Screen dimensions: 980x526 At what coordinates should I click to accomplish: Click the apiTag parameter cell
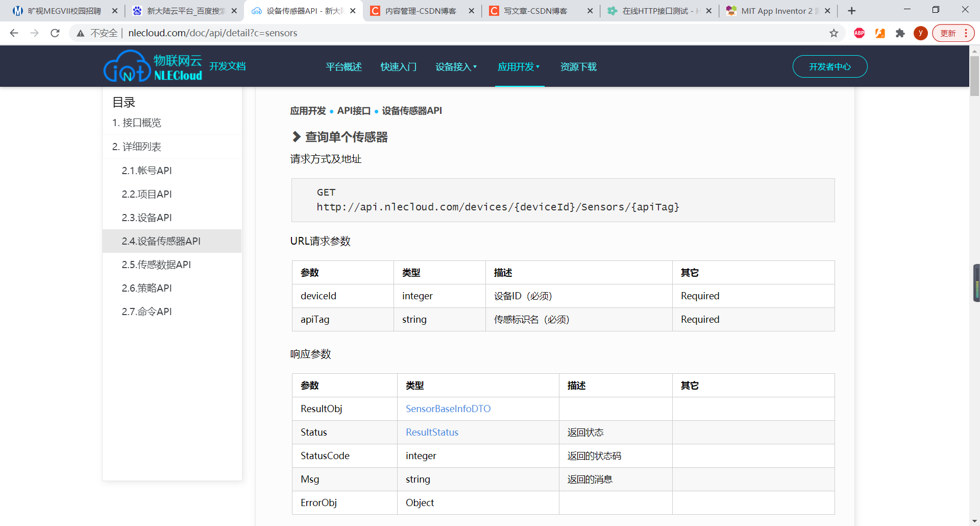(343, 320)
